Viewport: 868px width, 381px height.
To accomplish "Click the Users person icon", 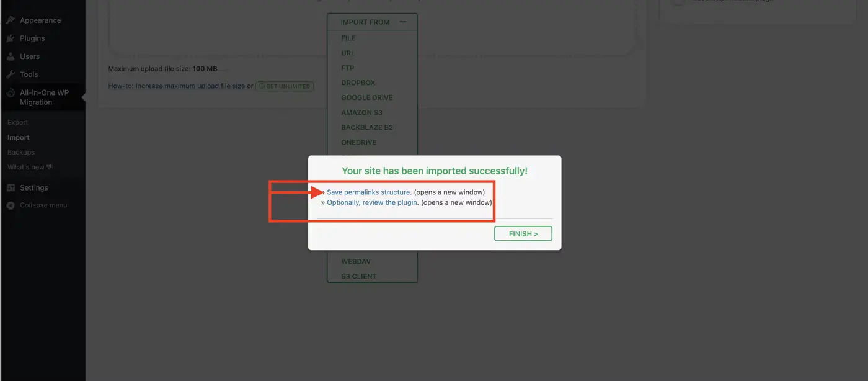I will point(11,56).
